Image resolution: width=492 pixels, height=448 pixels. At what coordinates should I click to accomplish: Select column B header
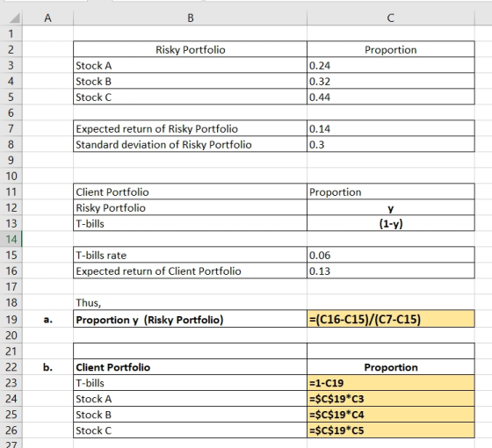[x=190, y=18]
